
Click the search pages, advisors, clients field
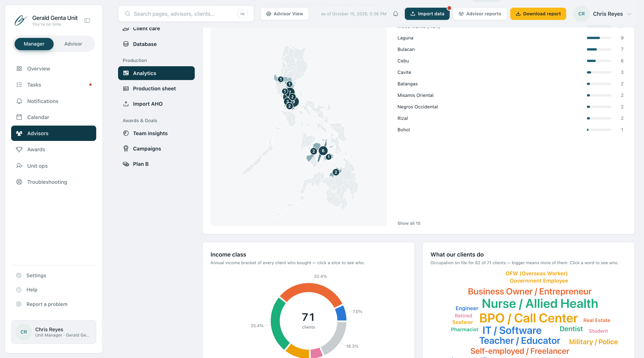coord(186,14)
